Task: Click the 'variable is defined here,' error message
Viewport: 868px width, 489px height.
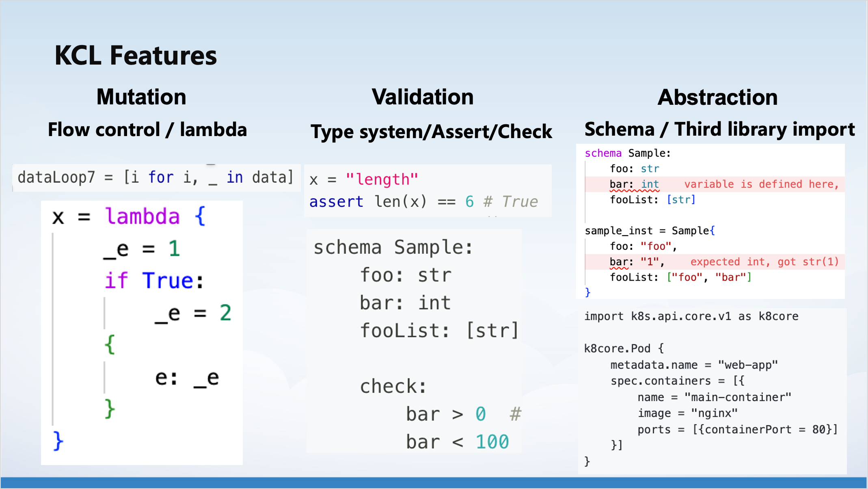Action: (x=761, y=184)
